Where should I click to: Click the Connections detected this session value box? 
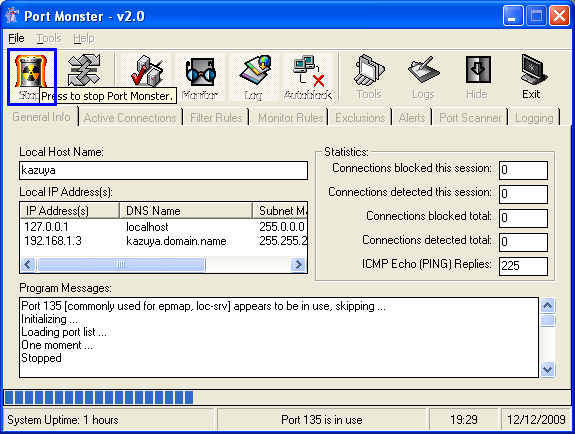click(x=523, y=194)
